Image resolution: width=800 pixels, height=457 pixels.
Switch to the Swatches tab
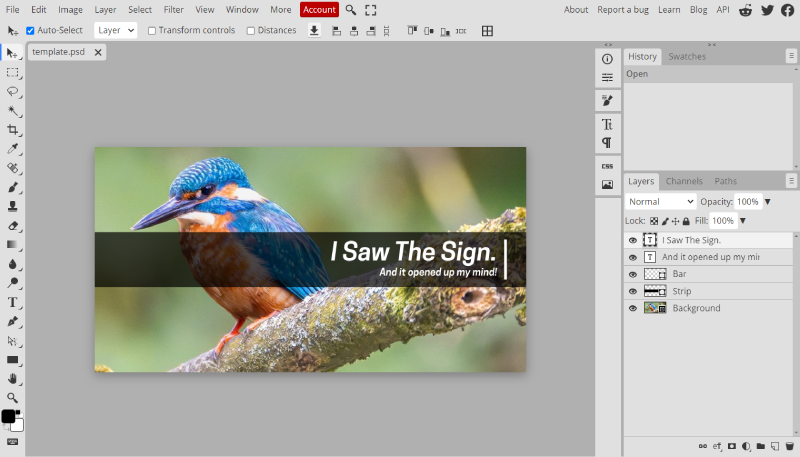click(x=687, y=57)
